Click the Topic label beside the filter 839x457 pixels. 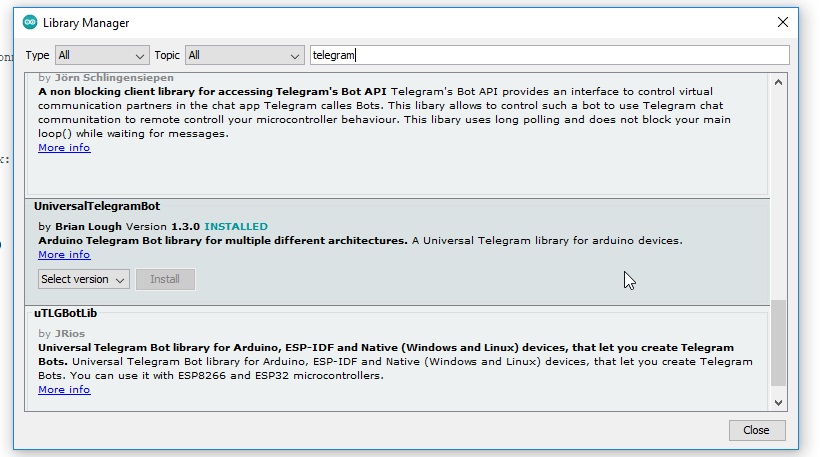[167, 55]
